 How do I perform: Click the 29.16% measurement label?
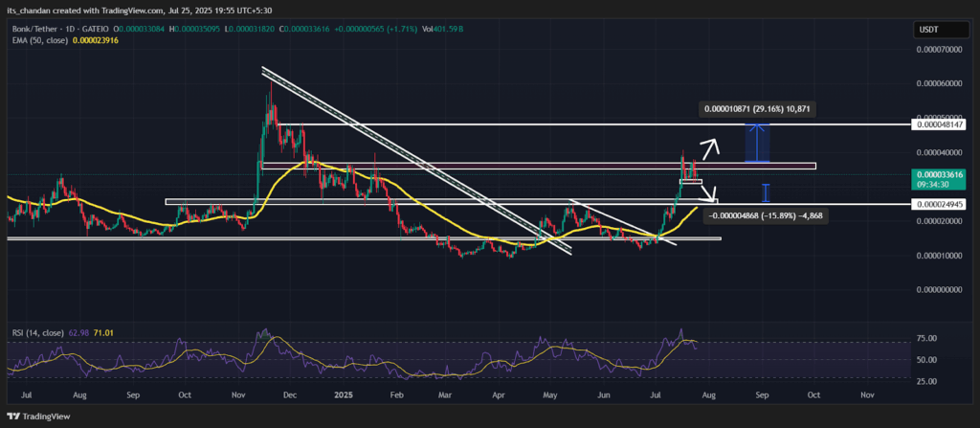(756, 109)
